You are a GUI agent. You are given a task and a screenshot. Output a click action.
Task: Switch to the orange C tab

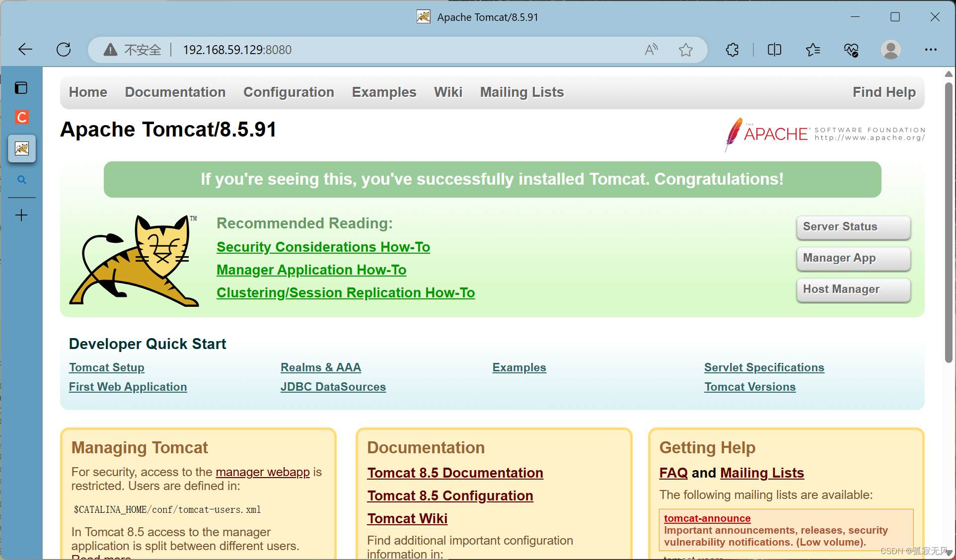coord(22,117)
